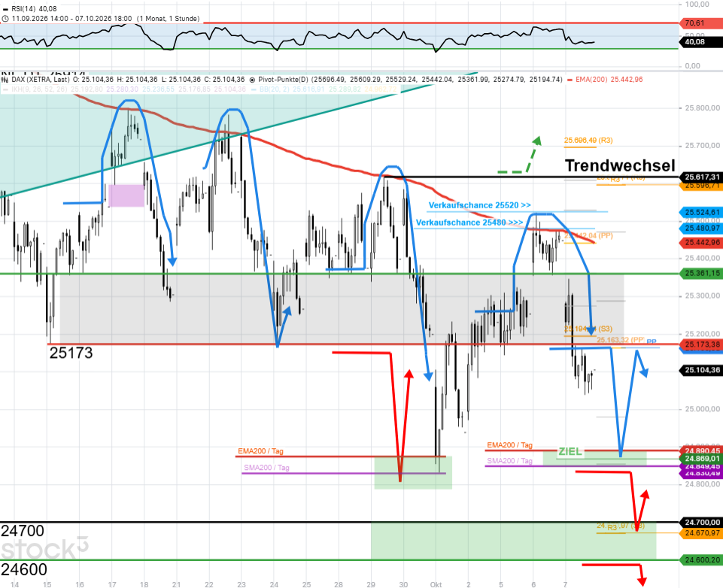
Task: Click the green ZIEL target label
Action: pyautogui.click(x=570, y=452)
